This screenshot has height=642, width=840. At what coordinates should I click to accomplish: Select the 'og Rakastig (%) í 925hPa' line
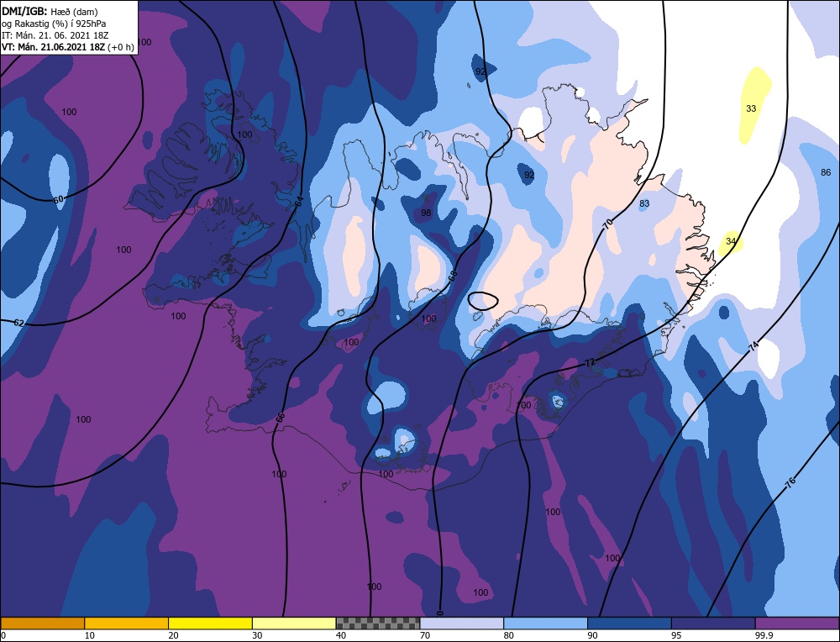point(54,24)
